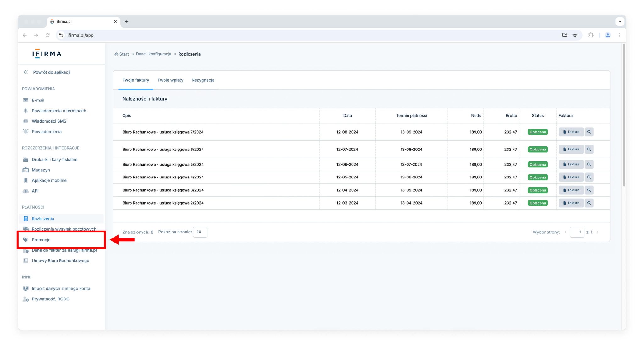The height and width of the screenshot is (350, 644).
Task: Open the Rezygnacja tab
Action: [x=203, y=80]
